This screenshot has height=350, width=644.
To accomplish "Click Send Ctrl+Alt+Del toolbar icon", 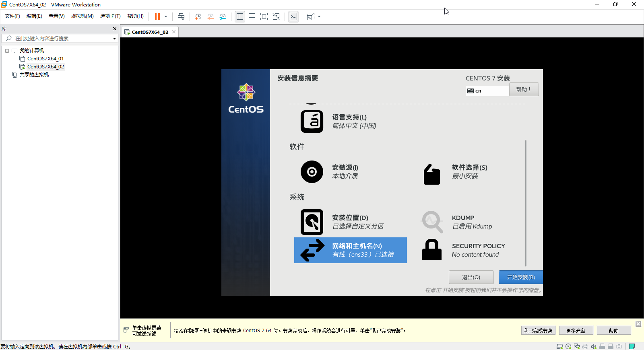I will coord(181,16).
